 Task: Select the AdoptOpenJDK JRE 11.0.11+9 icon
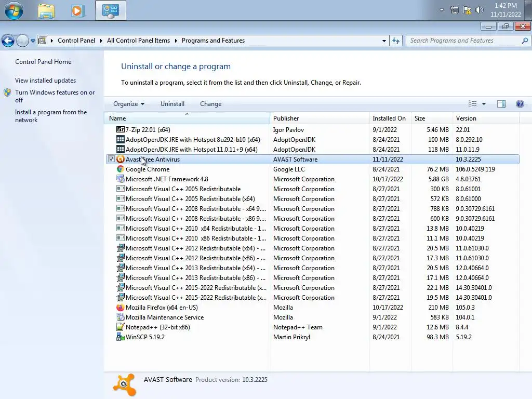click(121, 149)
